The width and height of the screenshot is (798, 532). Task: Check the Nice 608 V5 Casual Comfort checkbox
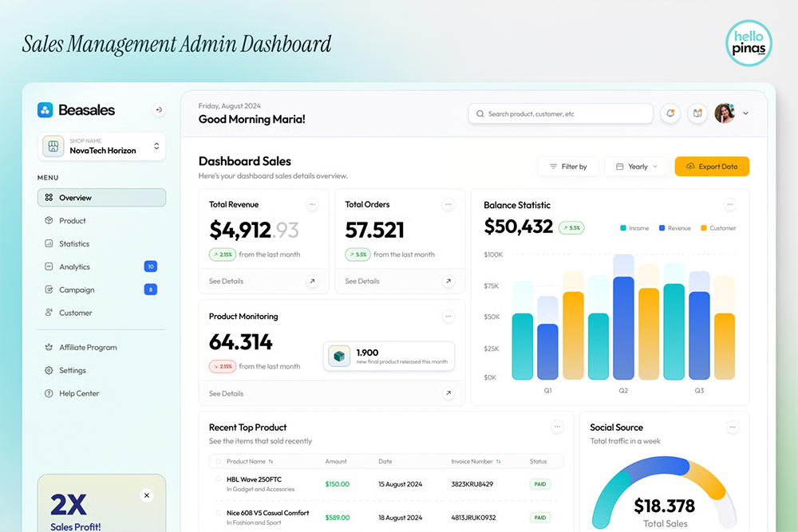click(x=218, y=513)
